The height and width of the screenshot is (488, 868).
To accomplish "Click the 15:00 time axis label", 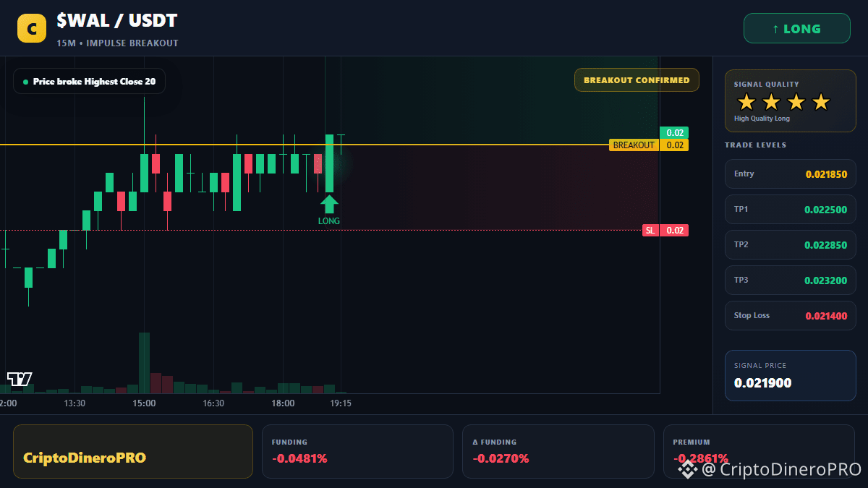I will click(144, 403).
